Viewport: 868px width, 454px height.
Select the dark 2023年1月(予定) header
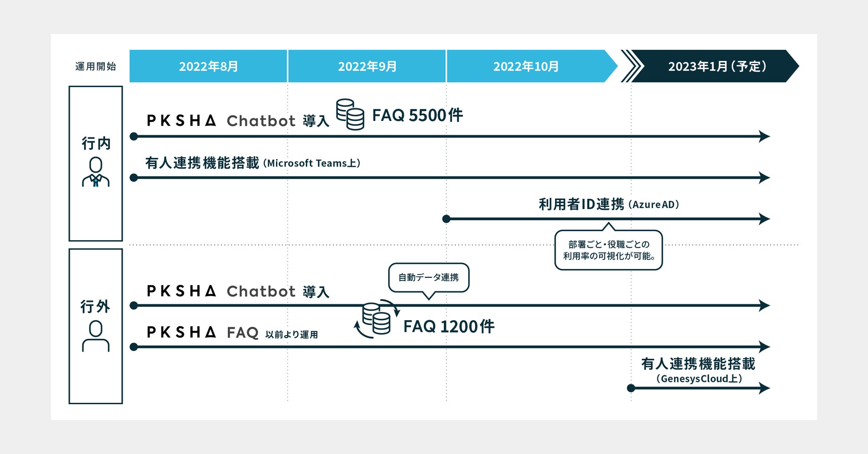[716, 66]
